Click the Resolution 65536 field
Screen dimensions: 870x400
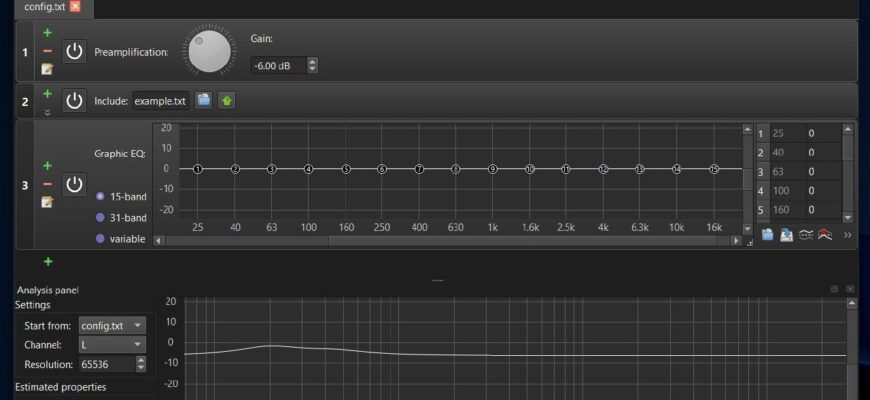pos(107,364)
